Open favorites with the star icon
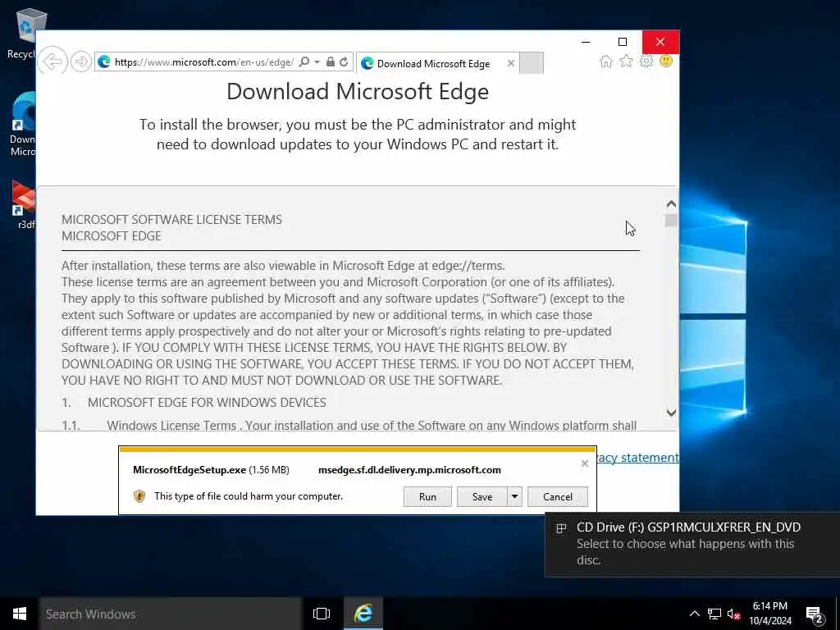The image size is (840, 630). point(626,62)
